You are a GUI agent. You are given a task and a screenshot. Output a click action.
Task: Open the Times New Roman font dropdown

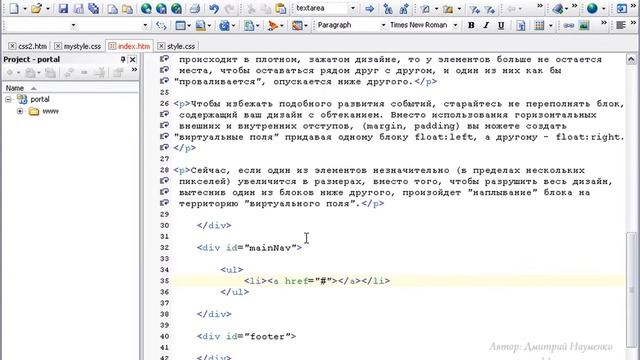[x=455, y=25]
